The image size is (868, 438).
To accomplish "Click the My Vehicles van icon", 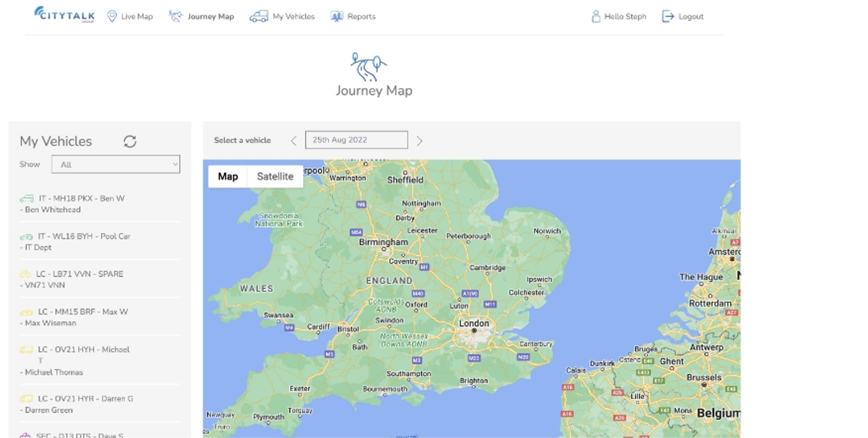I will coord(259,16).
